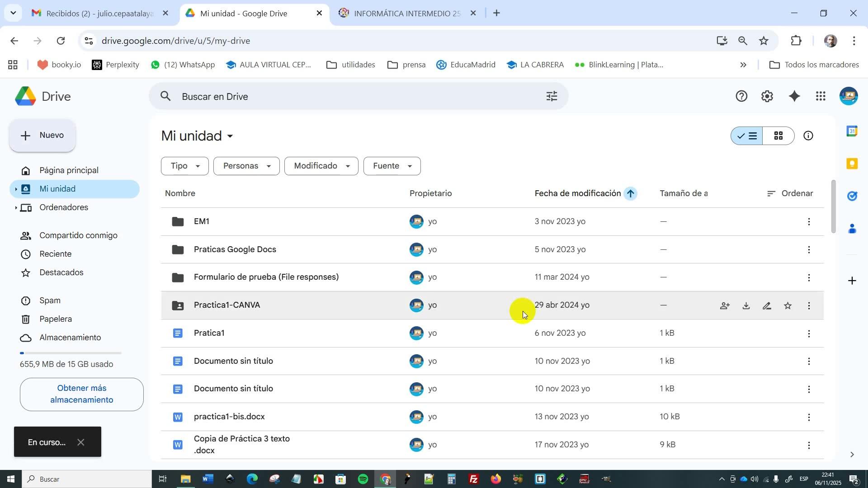868x488 pixels.
Task: Open the Modificado filter dropdown
Action: pos(321,166)
